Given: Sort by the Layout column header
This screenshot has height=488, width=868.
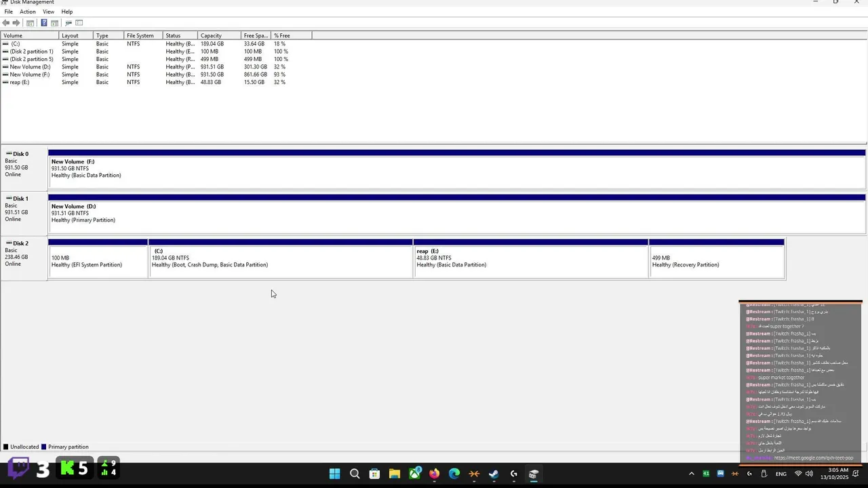Looking at the screenshot, I should (x=76, y=35).
